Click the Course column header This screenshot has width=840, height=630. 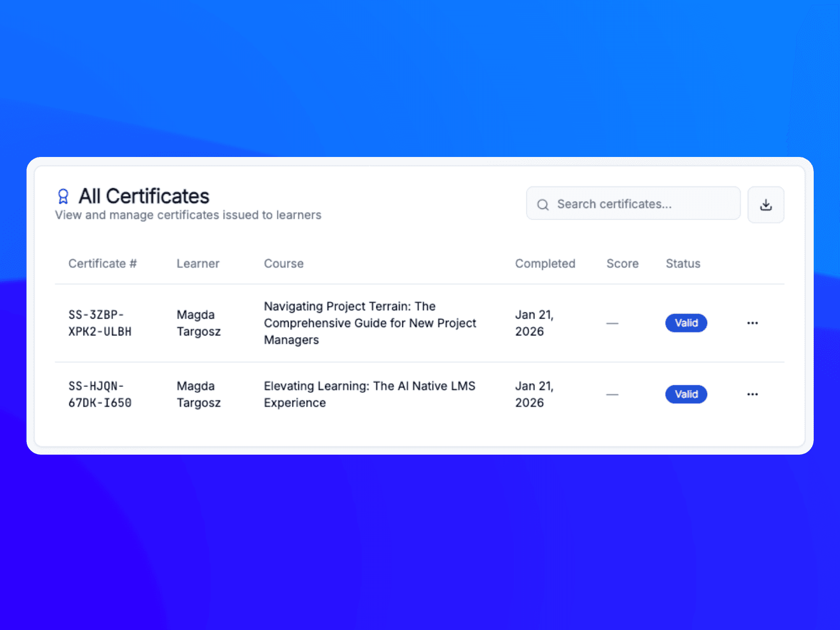pos(283,264)
